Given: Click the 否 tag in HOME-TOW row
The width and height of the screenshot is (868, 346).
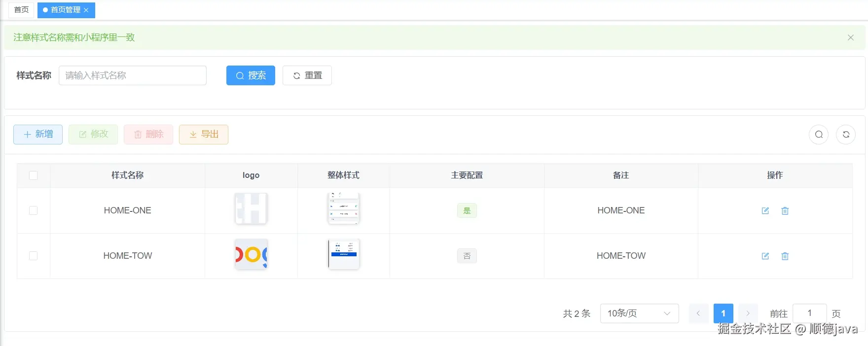Looking at the screenshot, I should coord(467,256).
